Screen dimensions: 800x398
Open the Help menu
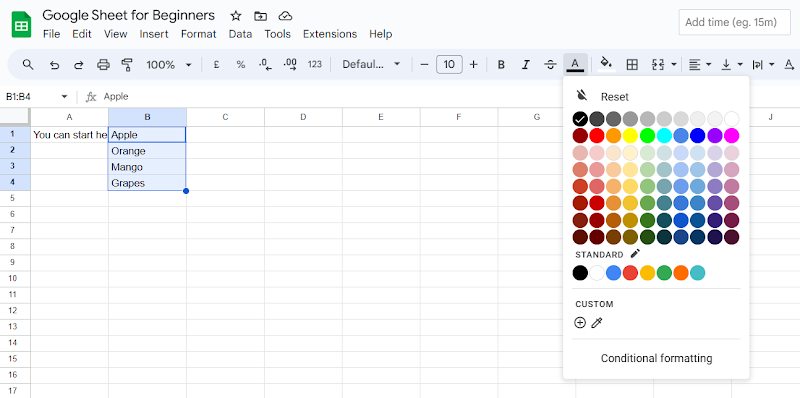click(x=381, y=34)
